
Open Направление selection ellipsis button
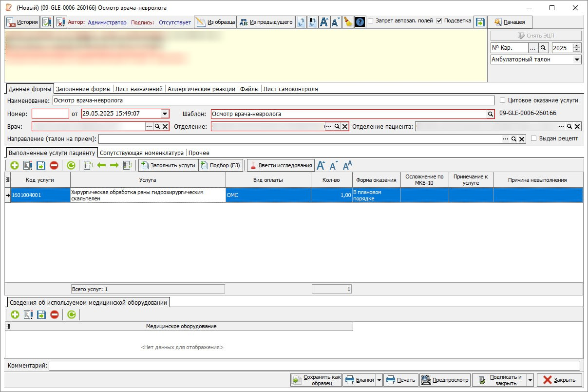point(506,139)
